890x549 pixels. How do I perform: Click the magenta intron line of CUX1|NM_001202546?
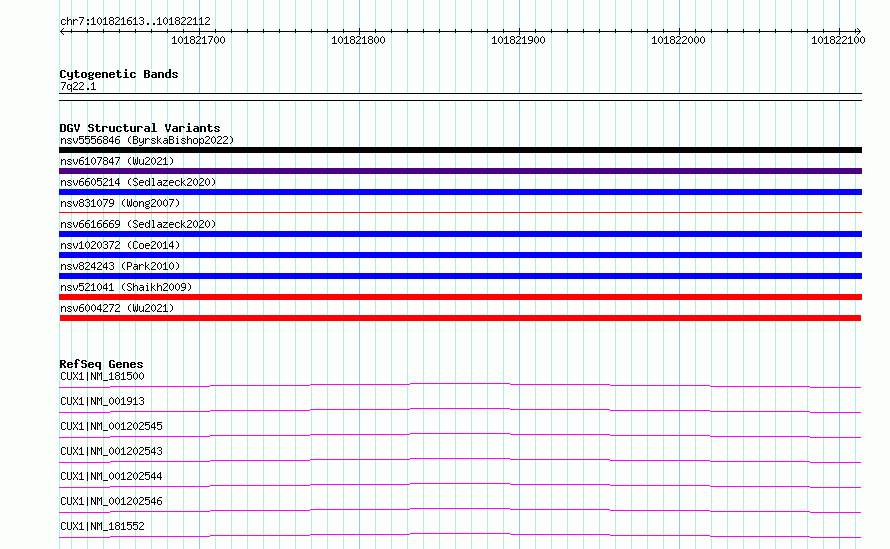[x=460, y=509]
